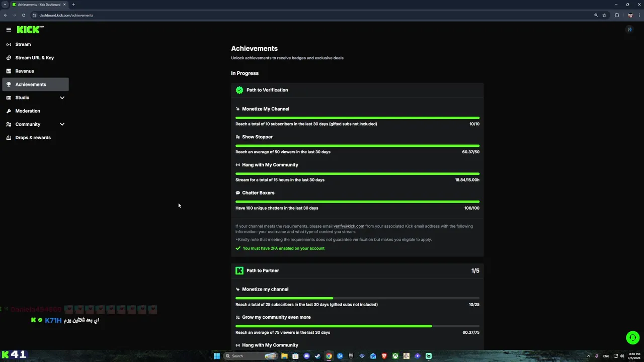Click the 75 viewers progress bar
This screenshot has width=644, height=362.
tap(357, 326)
